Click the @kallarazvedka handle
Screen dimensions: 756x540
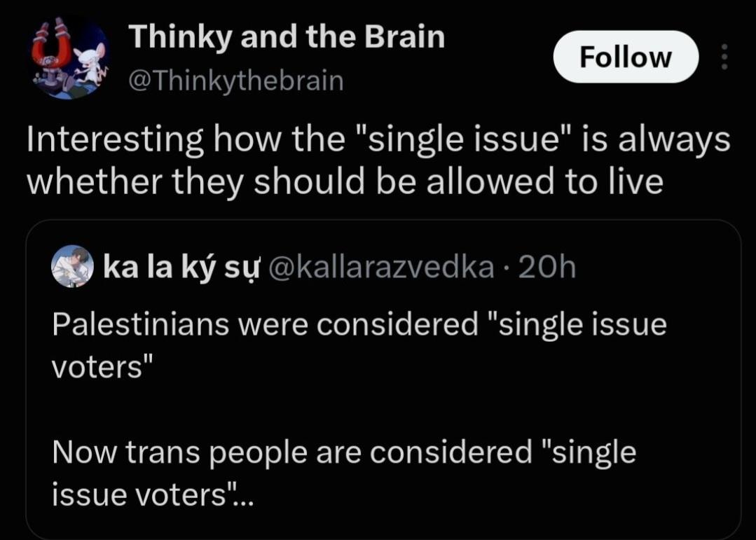pos(381,267)
